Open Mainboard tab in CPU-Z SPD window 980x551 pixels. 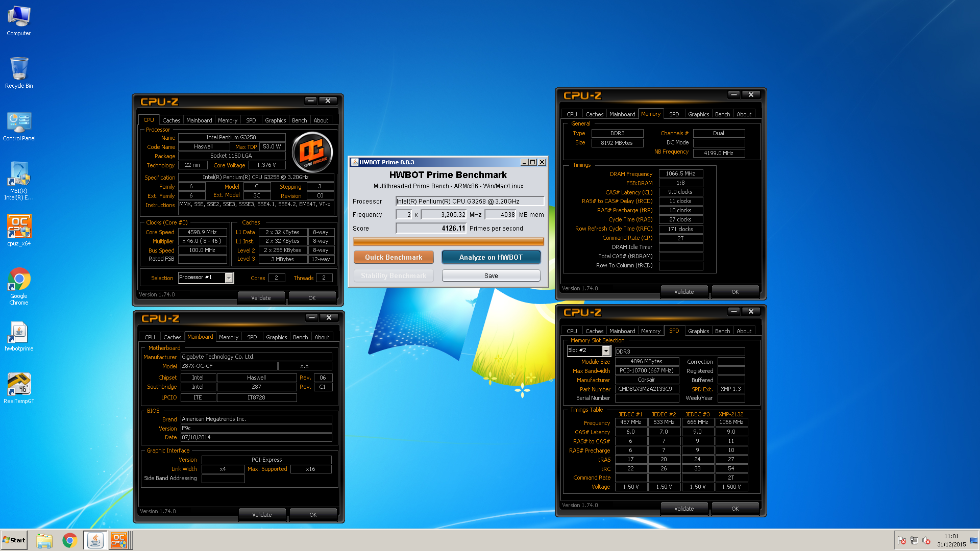pos(622,331)
